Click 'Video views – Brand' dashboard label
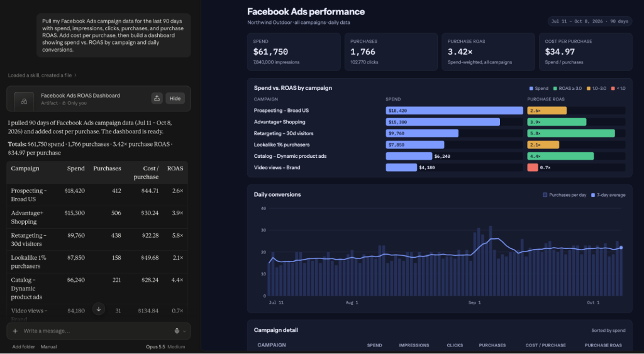Screen dimensions: 644x354 click(x=277, y=167)
